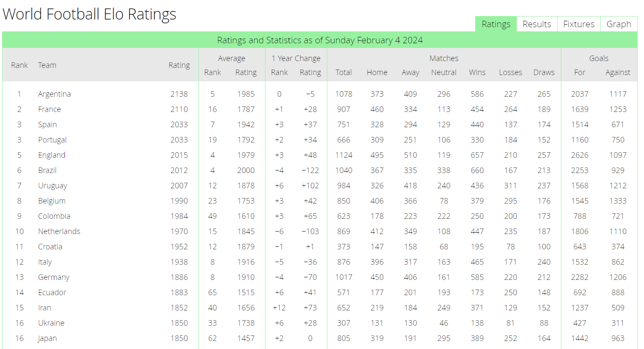This screenshot has width=644, height=349.
Task: Select Portugal in the team list
Action: pyautogui.click(x=52, y=140)
